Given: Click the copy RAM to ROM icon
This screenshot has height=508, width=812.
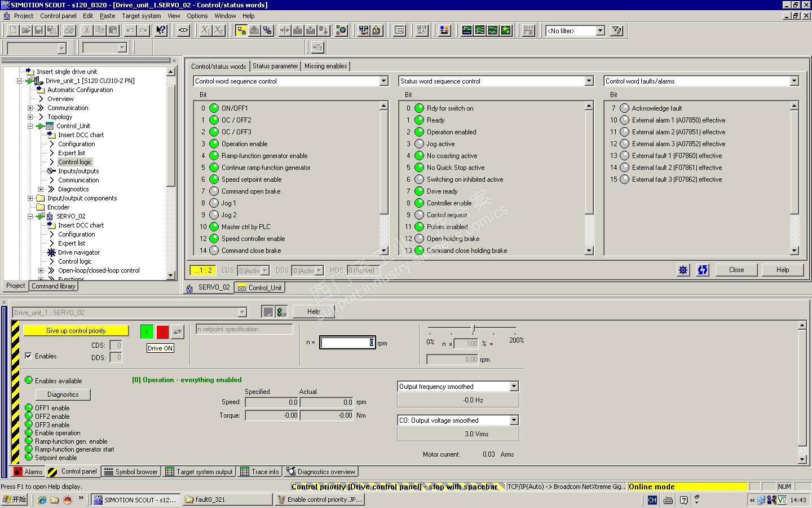Looking at the screenshot, I should click(x=323, y=30).
